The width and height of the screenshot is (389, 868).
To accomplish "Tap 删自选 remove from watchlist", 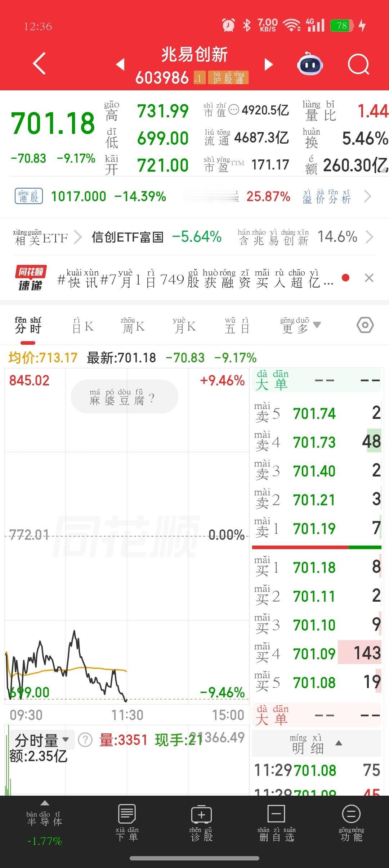I will click(x=276, y=823).
